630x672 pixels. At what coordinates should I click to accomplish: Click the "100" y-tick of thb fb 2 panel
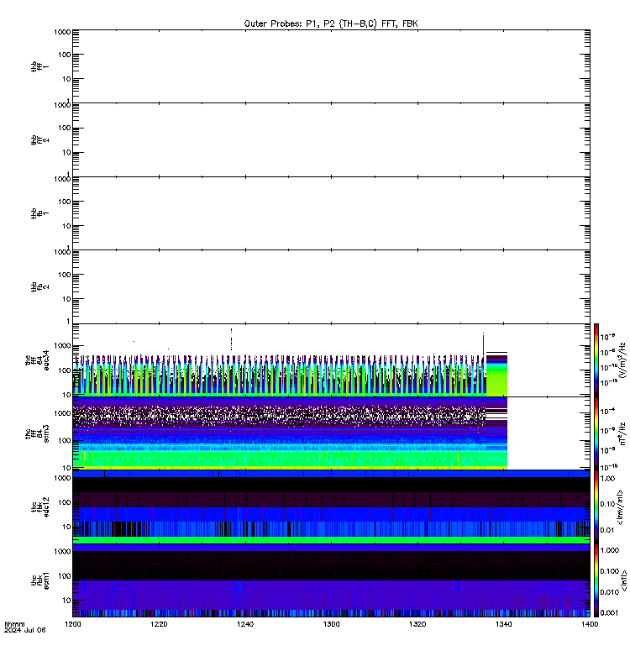[x=66, y=275]
